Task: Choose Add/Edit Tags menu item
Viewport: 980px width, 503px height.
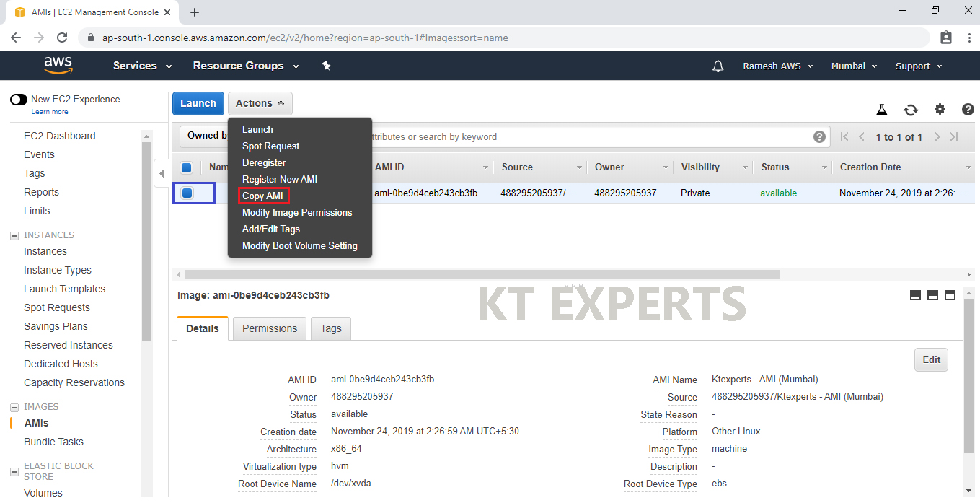Action: 271,229
